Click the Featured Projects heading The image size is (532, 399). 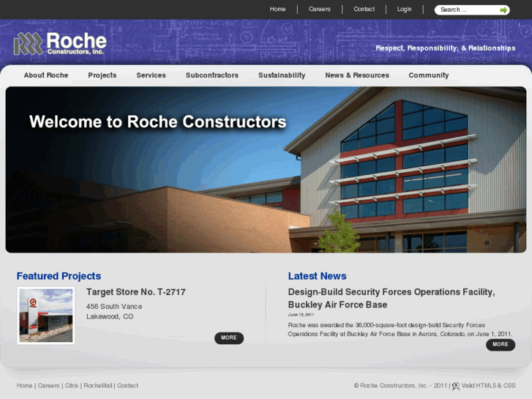coord(59,276)
